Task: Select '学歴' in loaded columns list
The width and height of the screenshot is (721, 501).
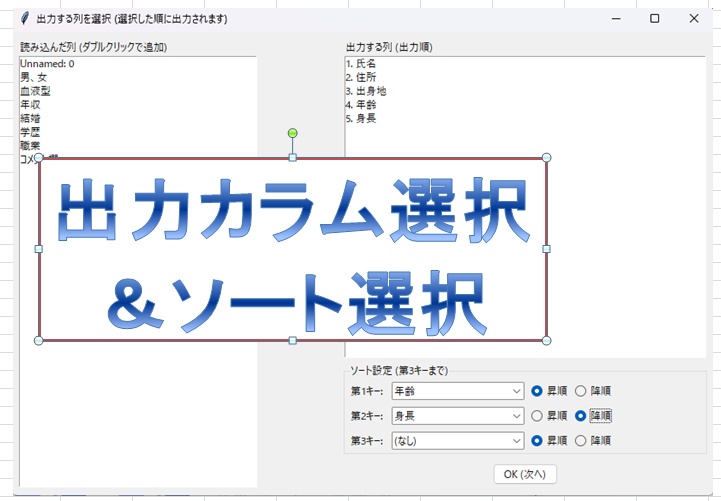Action: pos(30,132)
